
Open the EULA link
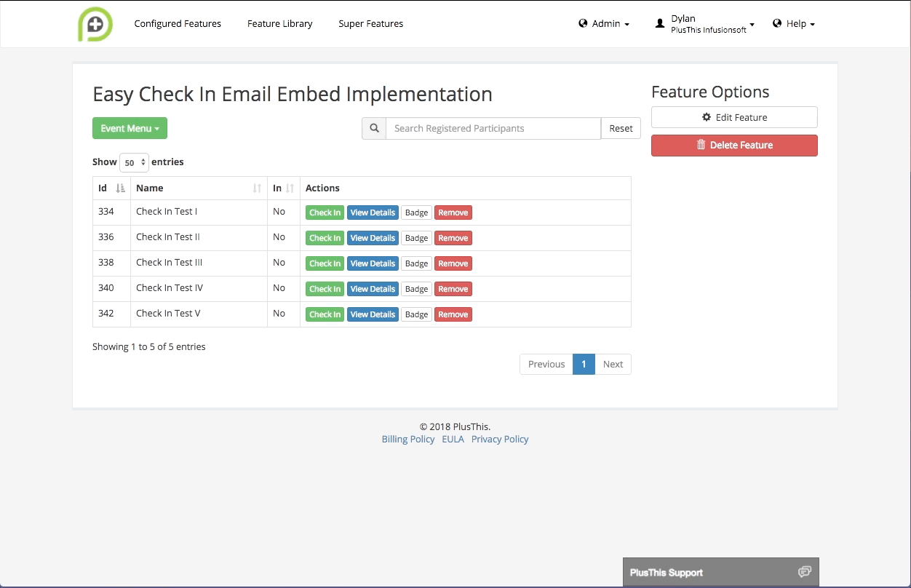click(453, 439)
